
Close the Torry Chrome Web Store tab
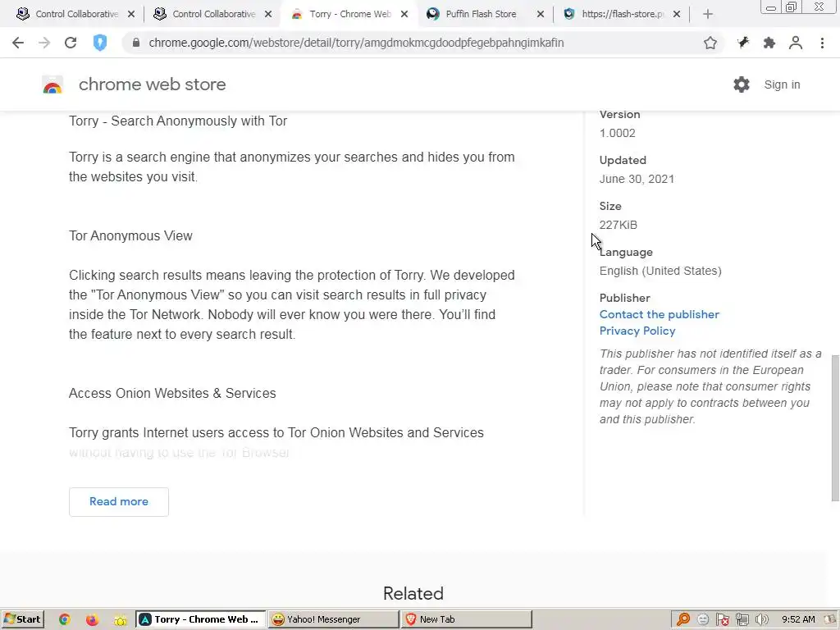404,15
